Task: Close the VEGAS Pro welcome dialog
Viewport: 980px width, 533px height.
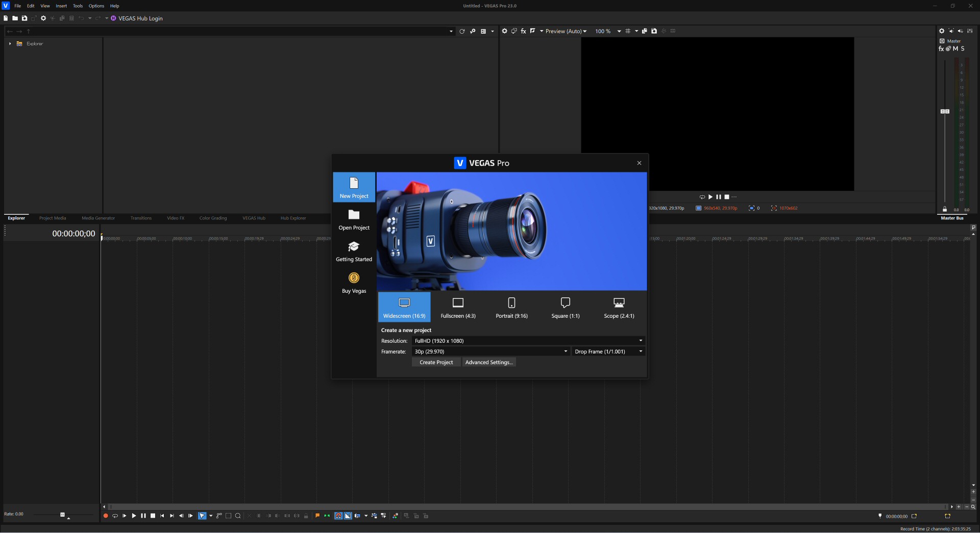Action: coord(639,163)
